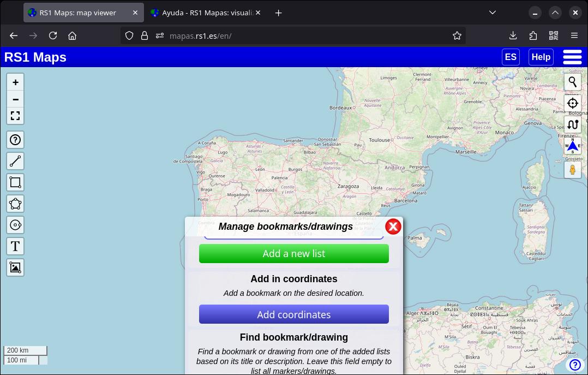The width and height of the screenshot is (588, 375).
Task: Click the Limoges label on the map
Action: [388, 78]
